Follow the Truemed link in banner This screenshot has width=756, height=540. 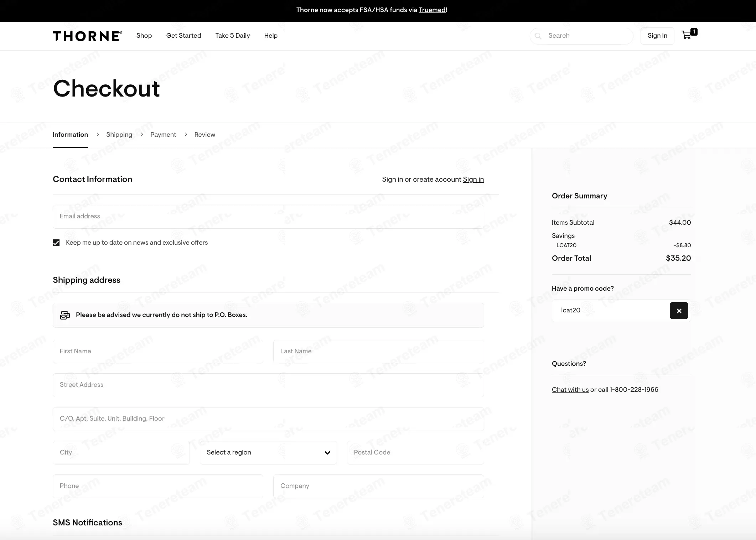pyautogui.click(x=432, y=10)
